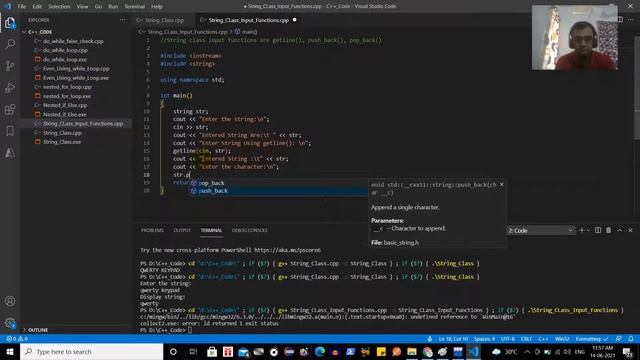Open do_while_false_check.cpp in explorer
The height and width of the screenshot is (360, 640).
point(73,41)
